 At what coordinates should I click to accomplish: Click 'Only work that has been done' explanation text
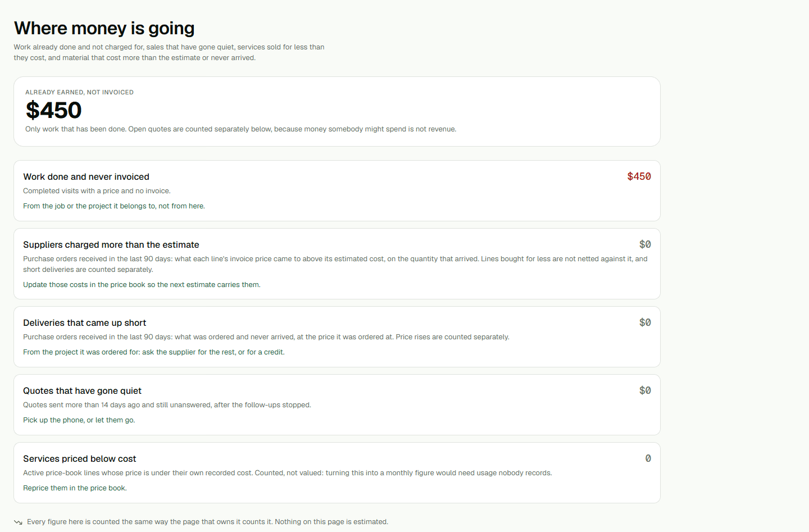pos(240,129)
